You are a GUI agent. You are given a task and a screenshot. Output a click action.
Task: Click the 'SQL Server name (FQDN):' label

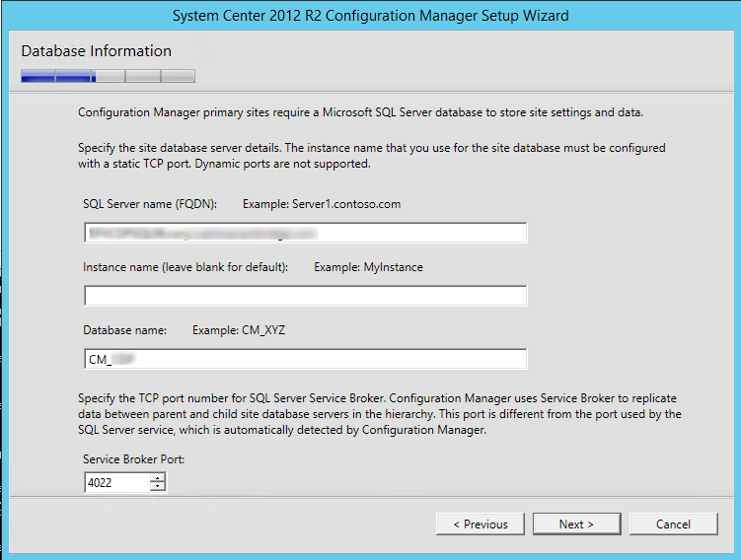pyautogui.click(x=150, y=204)
